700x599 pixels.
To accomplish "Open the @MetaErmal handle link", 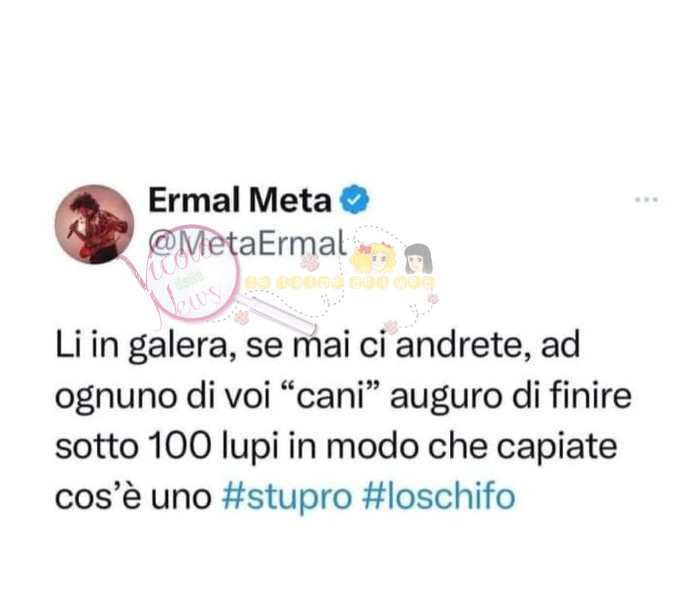I will 247,242.
